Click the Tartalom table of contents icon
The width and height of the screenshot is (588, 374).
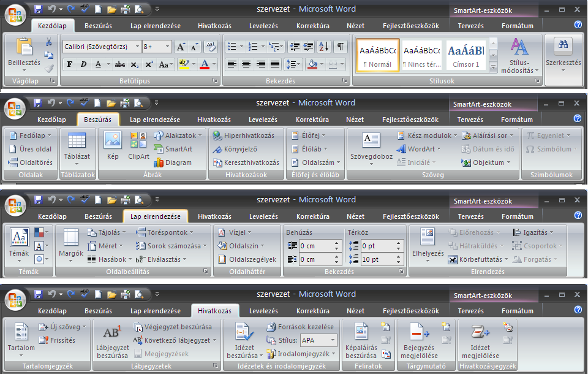(x=21, y=333)
